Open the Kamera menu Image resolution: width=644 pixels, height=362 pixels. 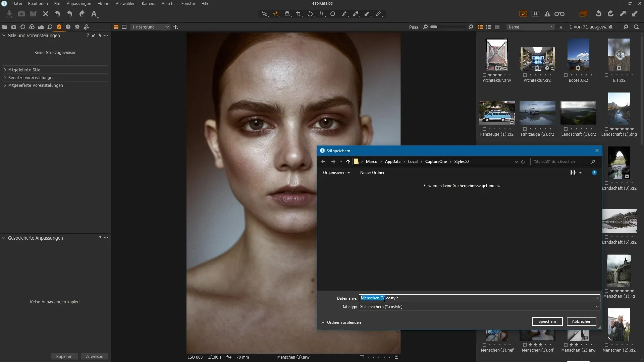pos(148,3)
